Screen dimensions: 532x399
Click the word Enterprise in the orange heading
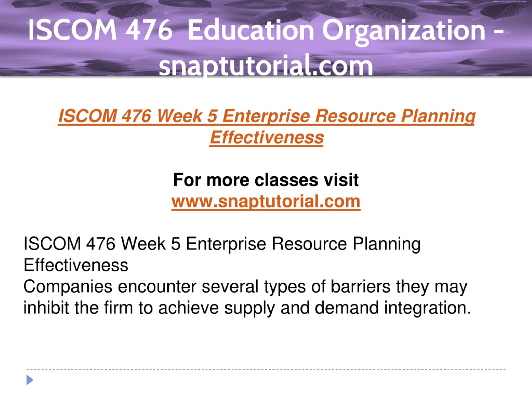point(266,117)
